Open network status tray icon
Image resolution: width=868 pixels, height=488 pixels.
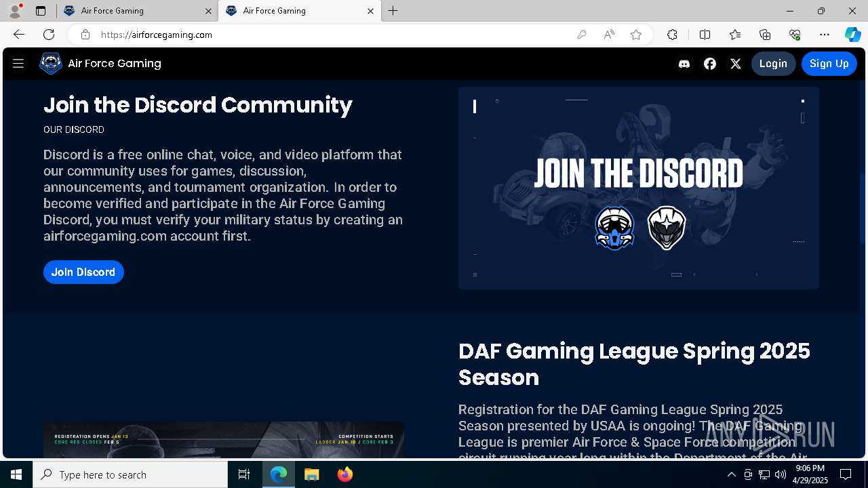pos(764,474)
